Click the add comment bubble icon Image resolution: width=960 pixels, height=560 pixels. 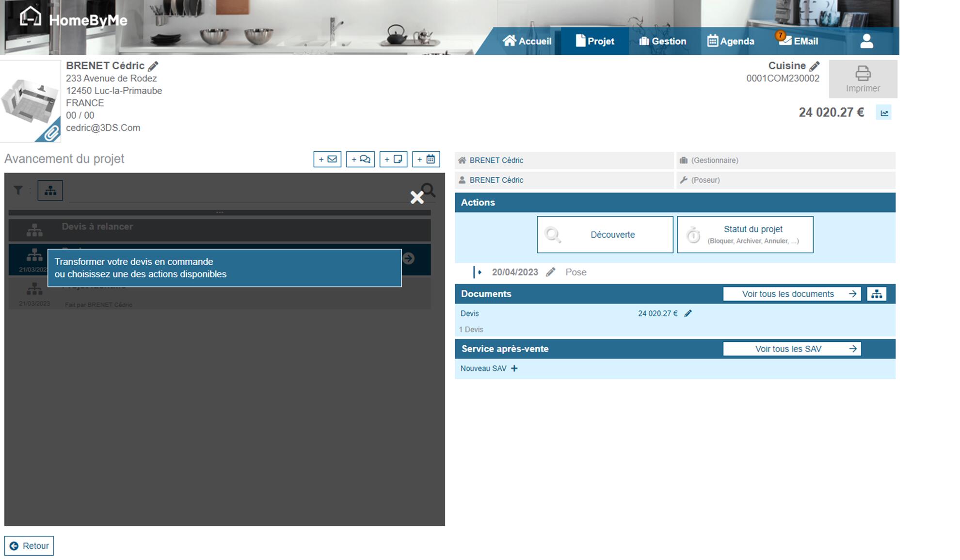click(x=360, y=159)
